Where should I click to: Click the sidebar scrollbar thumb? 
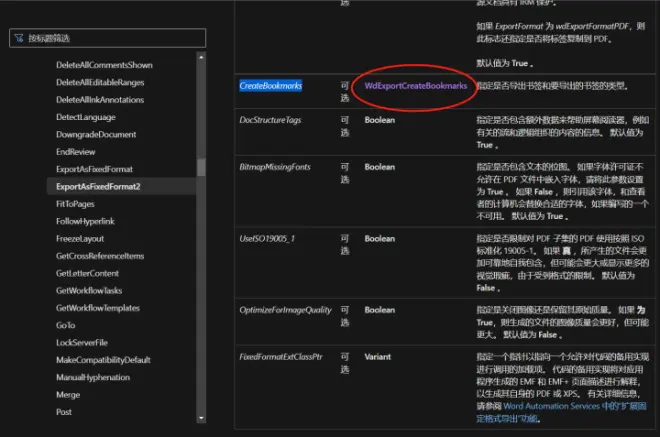[x=201, y=167]
